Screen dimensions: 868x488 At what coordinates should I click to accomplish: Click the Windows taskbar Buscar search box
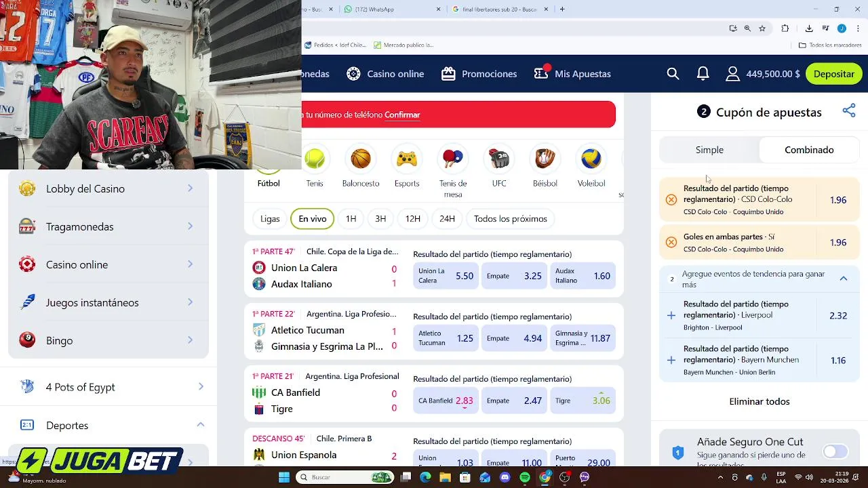(346, 477)
